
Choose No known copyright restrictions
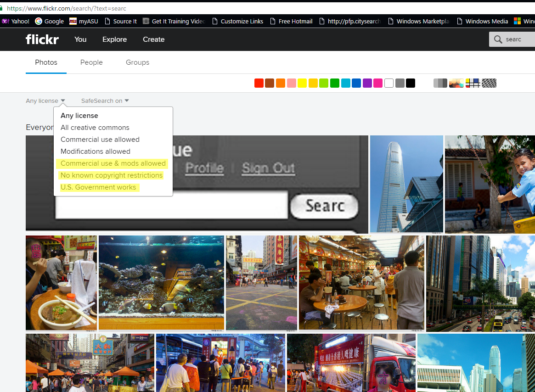click(112, 175)
